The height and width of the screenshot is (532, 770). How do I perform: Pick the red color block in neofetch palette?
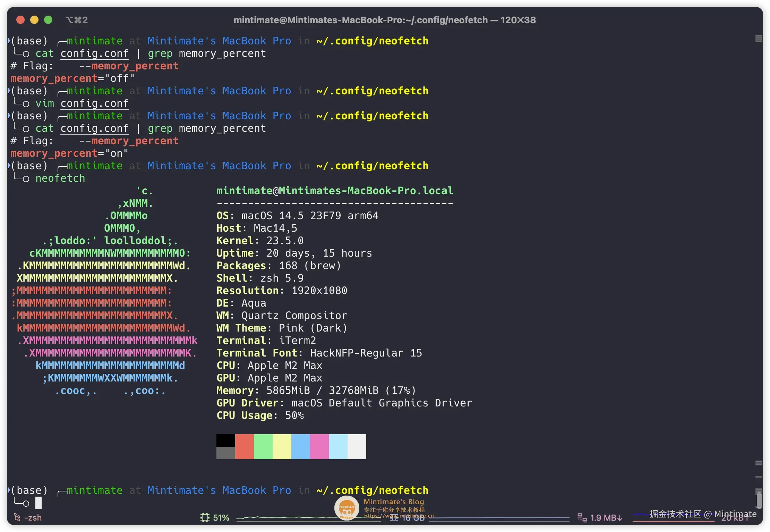[245, 447]
